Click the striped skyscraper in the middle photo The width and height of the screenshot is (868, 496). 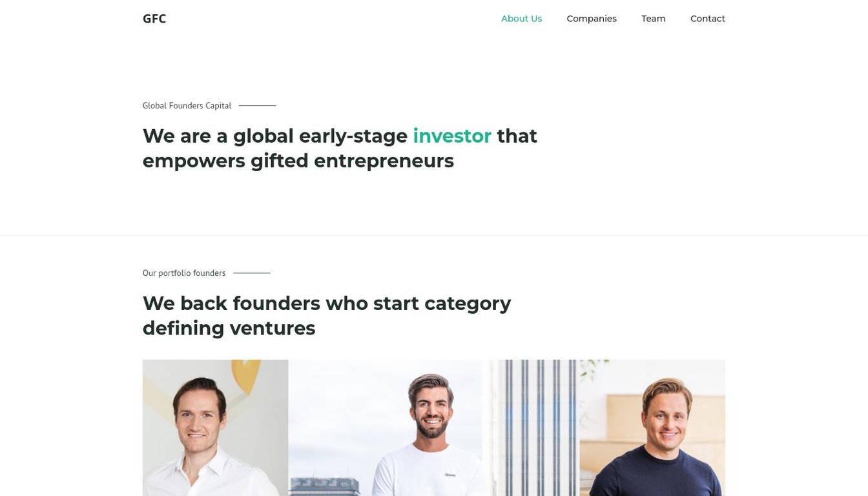[x=534, y=428]
